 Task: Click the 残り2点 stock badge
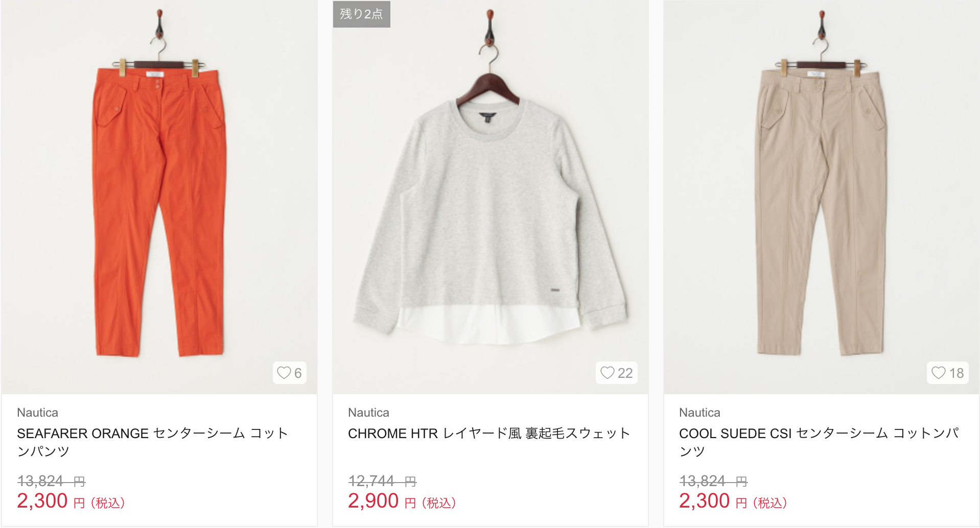pos(361,14)
